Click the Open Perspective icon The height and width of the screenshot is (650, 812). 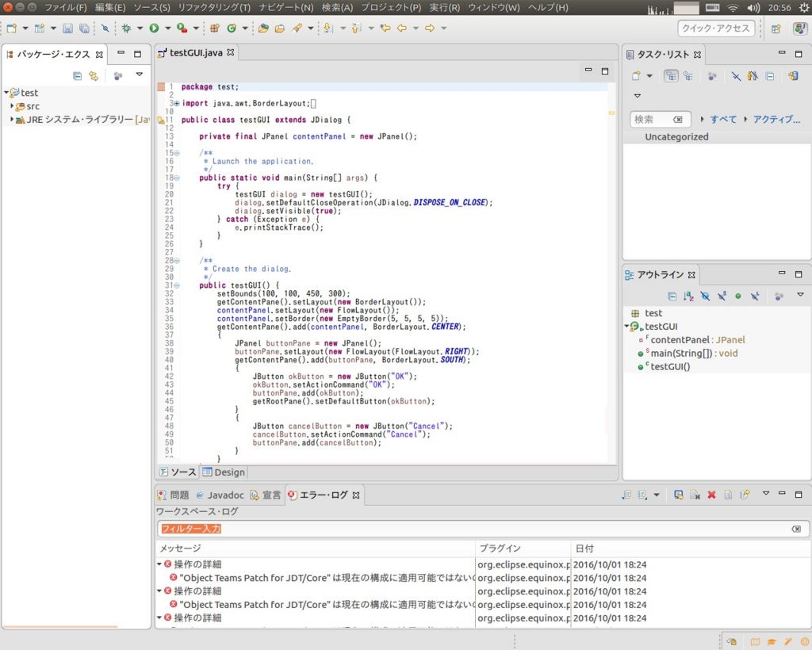pos(776,29)
